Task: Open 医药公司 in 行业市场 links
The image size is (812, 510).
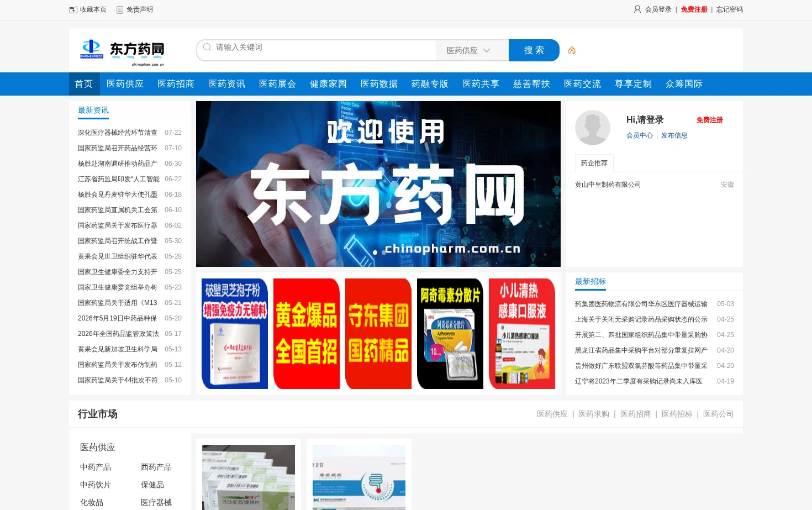Action: 719,414
